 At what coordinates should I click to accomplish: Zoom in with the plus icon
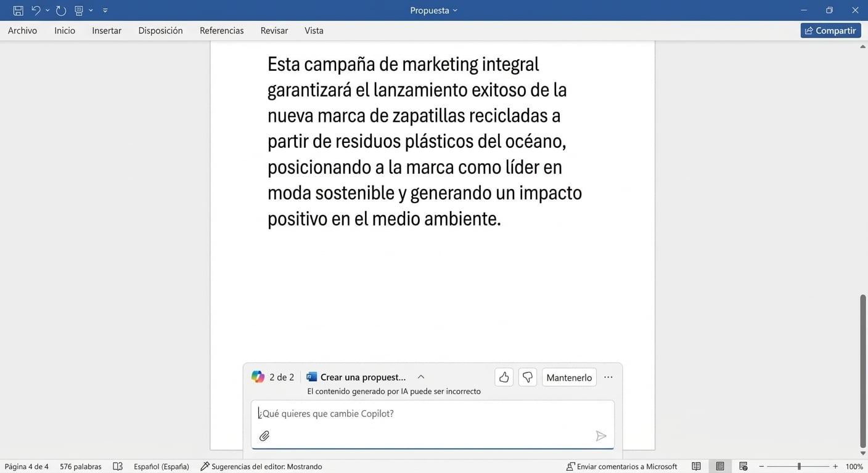[x=835, y=467]
